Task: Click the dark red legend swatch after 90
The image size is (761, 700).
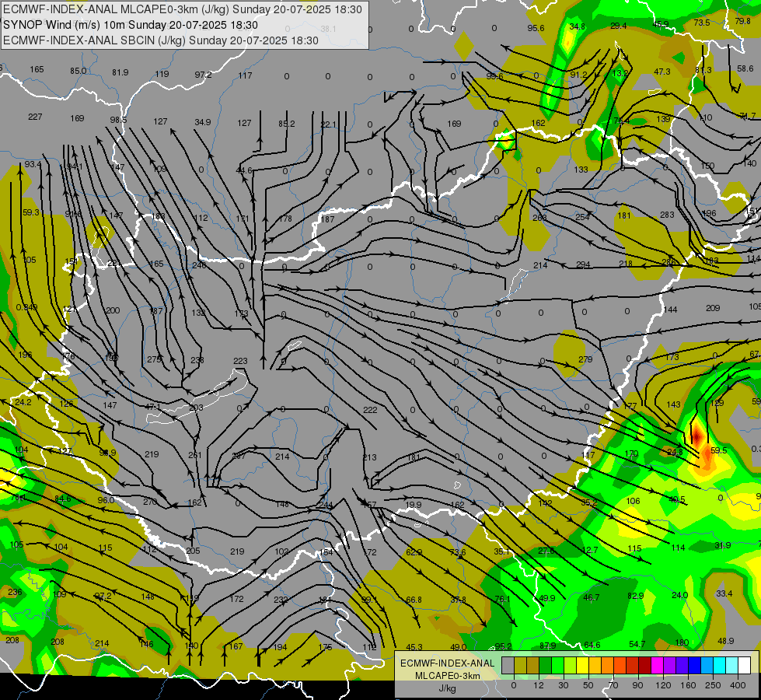Action: (645, 665)
